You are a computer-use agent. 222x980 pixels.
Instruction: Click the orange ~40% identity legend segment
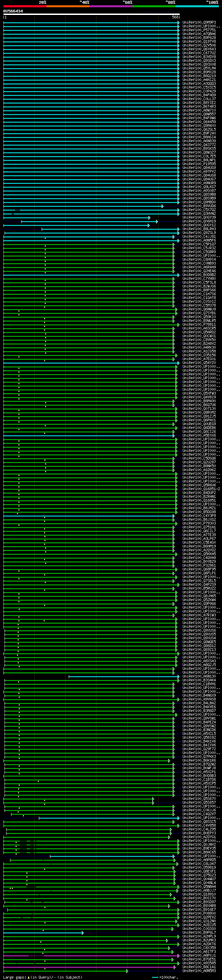68,6
